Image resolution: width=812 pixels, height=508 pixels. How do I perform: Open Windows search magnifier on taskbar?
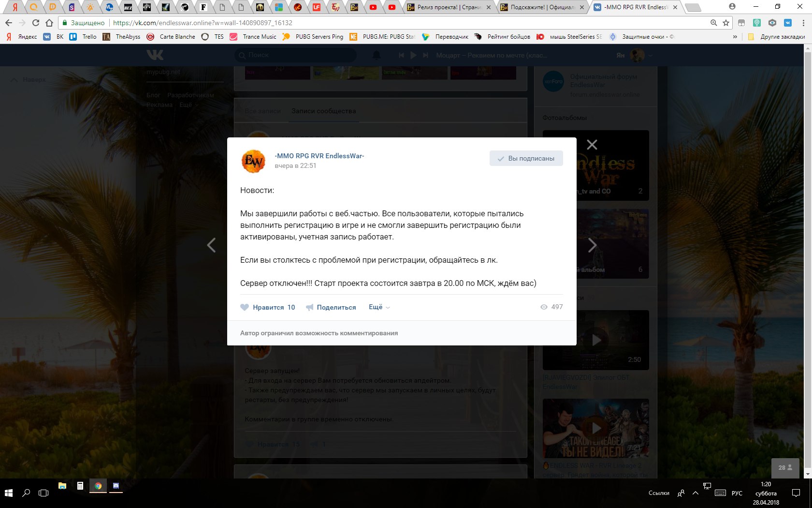(x=26, y=493)
